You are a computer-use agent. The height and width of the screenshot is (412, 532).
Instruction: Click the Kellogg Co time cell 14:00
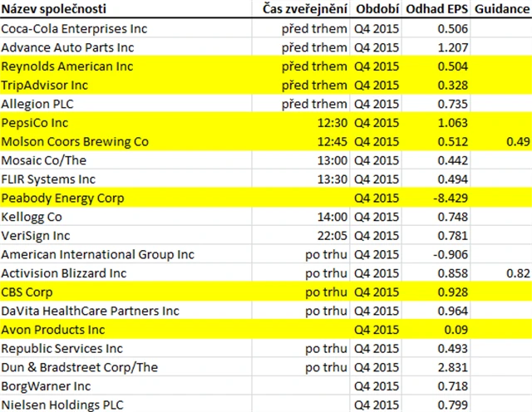(330, 217)
